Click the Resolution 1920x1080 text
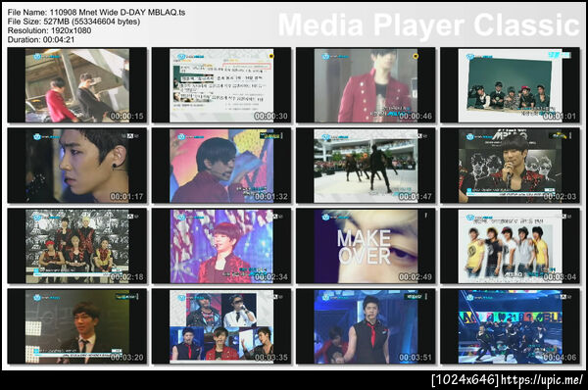The image size is (588, 390). pyautogui.click(x=50, y=30)
